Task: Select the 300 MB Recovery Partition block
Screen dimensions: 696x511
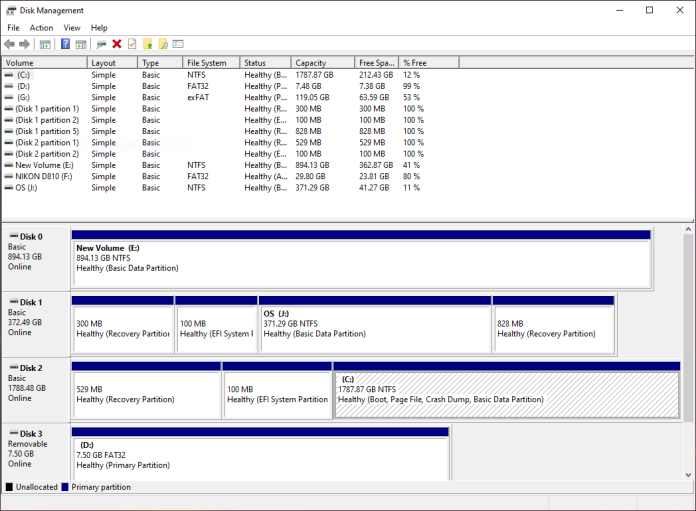Action: tap(122, 325)
